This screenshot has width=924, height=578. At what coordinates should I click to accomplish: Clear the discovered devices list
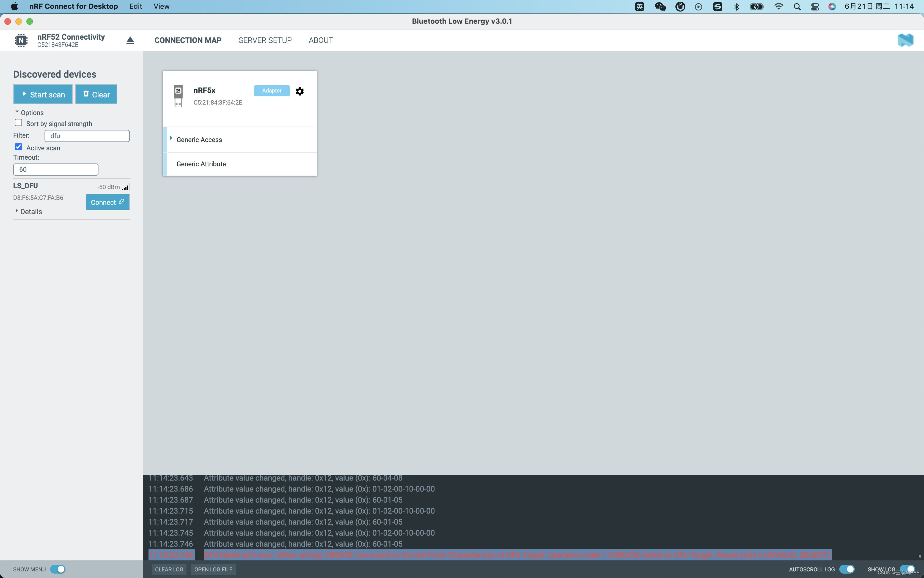(96, 94)
